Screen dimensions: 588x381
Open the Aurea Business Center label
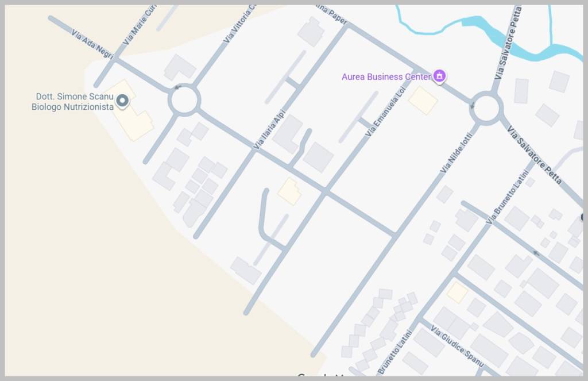(x=386, y=76)
